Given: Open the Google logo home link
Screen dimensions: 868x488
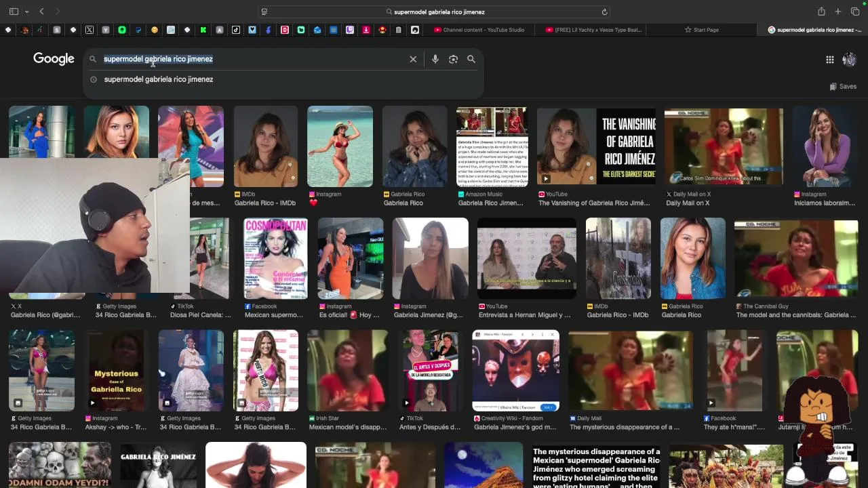Looking at the screenshot, I should point(54,59).
